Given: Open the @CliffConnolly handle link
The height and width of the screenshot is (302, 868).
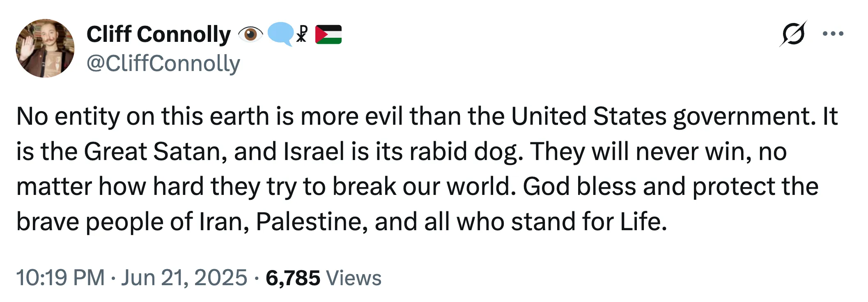Looking at the screenshot, I should point(163,64).
